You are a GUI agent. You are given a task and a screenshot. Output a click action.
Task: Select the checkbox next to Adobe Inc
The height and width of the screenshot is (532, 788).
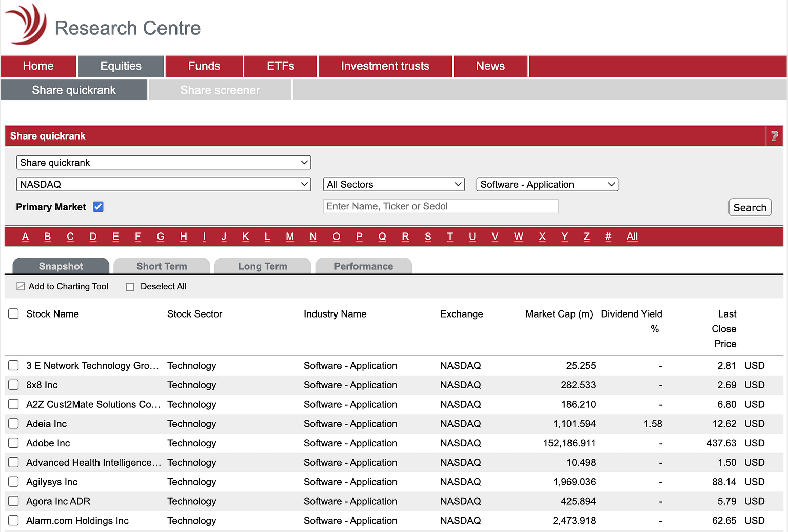coord(13,443)
